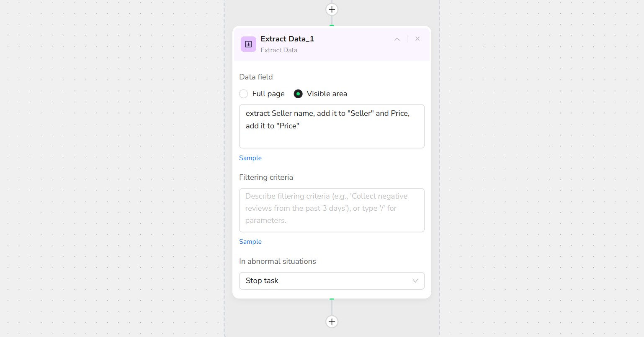The width and height of the screenshot is (644, 337).
Task: Collapse the Extract Data_1 panel using the chevron
Action: click(x=397, y=39)
